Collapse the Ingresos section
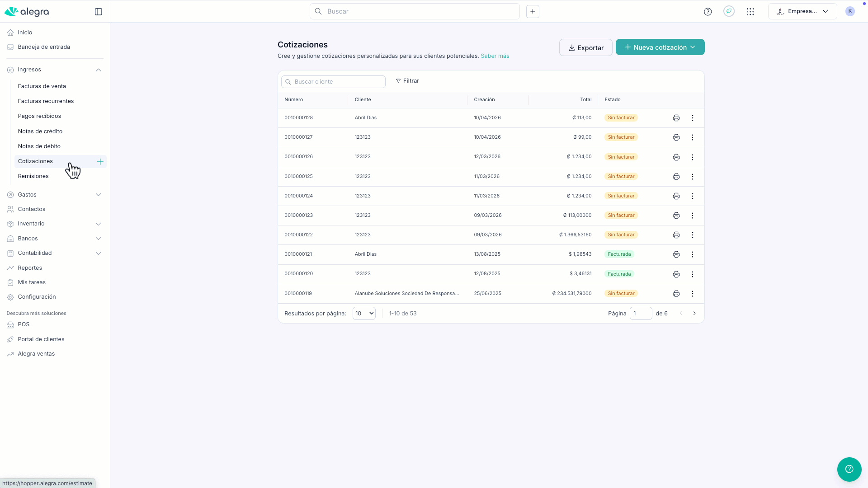868x488 pixels. pyautogui.click(x=98, y=70)
